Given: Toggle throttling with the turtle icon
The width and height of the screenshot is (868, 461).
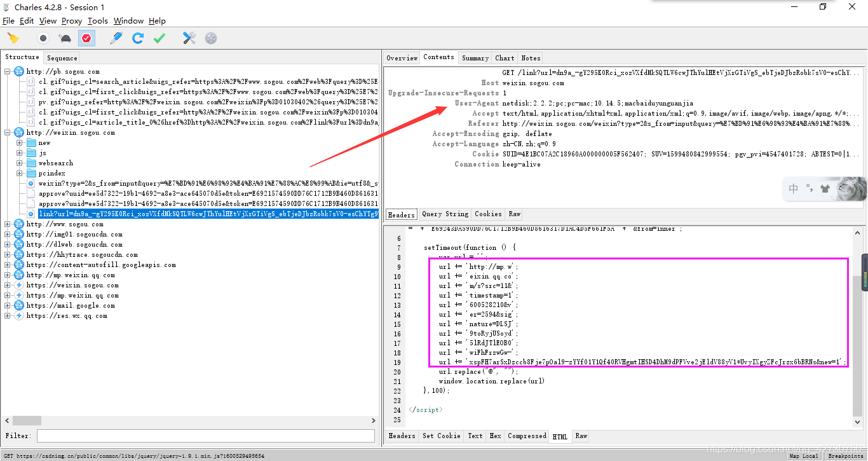Looking at the screenshot, I should 65,38.
